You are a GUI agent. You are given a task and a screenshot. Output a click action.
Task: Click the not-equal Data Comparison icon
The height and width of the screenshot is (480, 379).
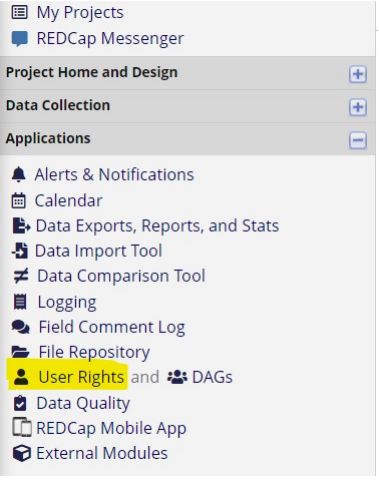pos(21,276)
